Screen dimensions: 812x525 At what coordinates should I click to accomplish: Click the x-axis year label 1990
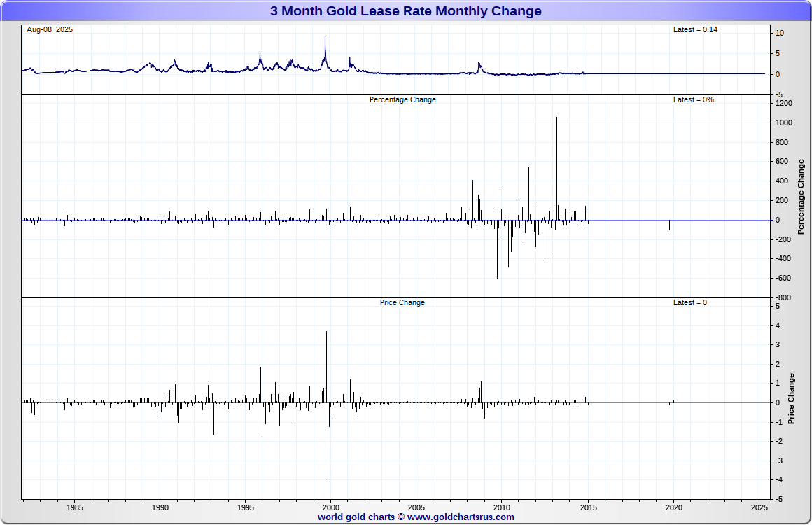click(160, 508)
